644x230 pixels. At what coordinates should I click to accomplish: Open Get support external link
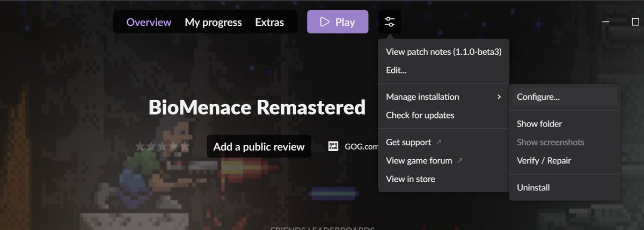(443, 142)
